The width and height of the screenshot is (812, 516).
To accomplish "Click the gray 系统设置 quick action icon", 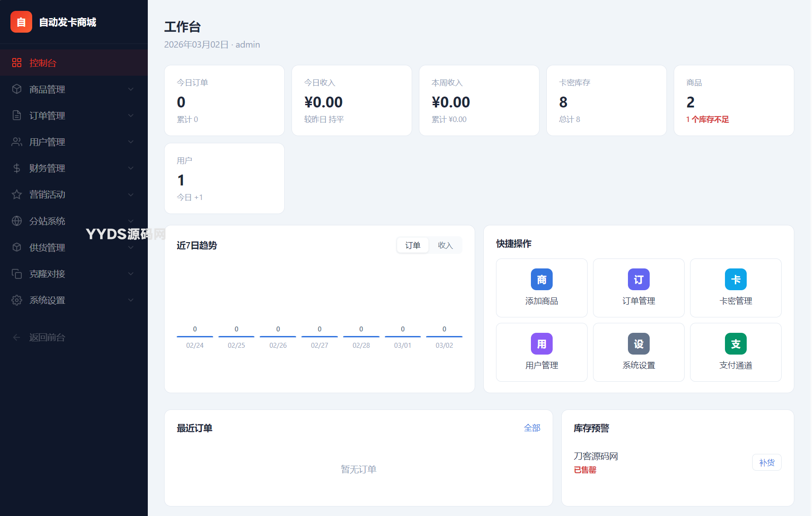I will 638,344.
